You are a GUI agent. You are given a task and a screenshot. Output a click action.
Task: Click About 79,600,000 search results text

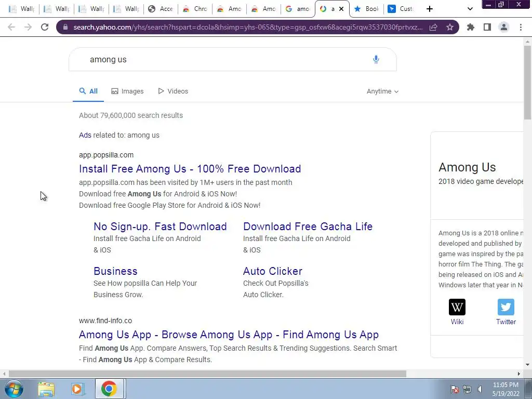pyautogui.click(x=131, y=115)
